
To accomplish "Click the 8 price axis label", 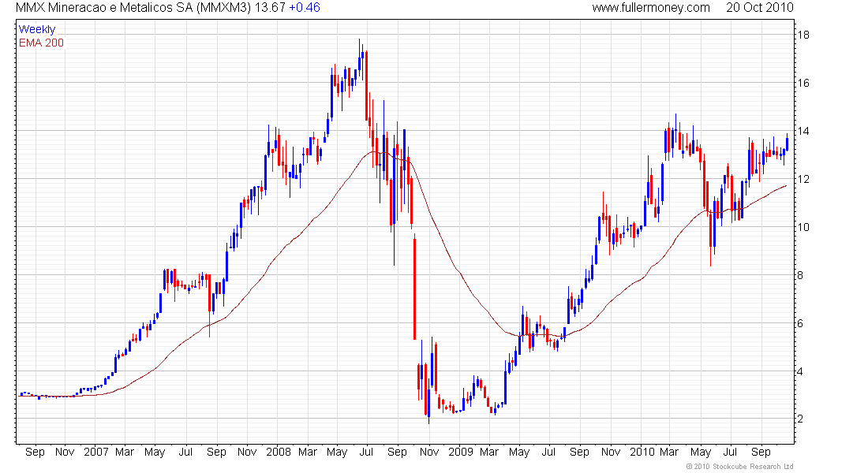I will pos(800,275).
